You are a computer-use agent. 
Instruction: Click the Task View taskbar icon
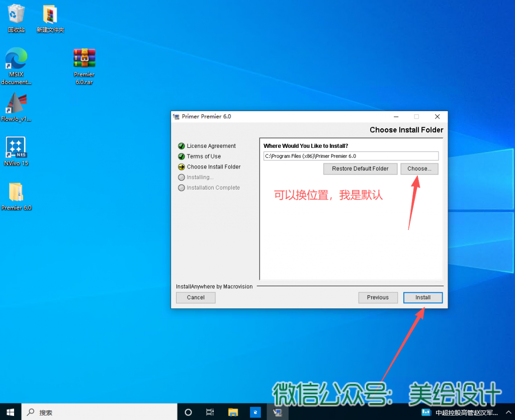coord(210,412)
